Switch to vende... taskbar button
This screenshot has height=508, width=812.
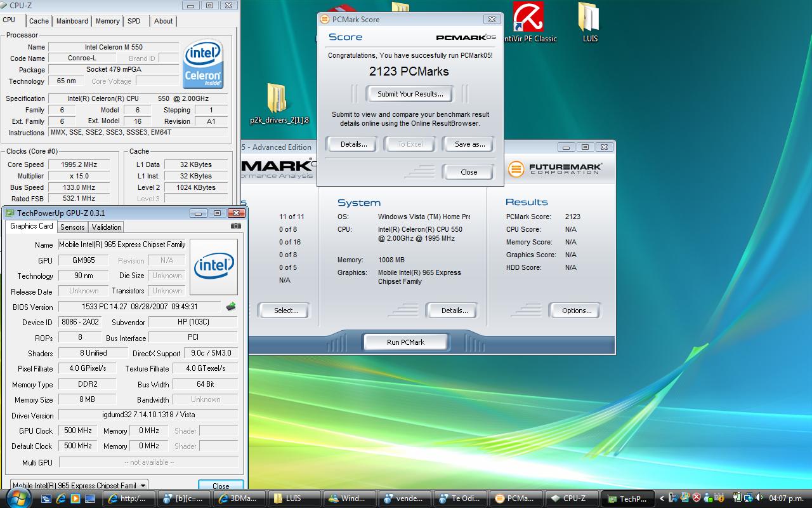point(405,498)
